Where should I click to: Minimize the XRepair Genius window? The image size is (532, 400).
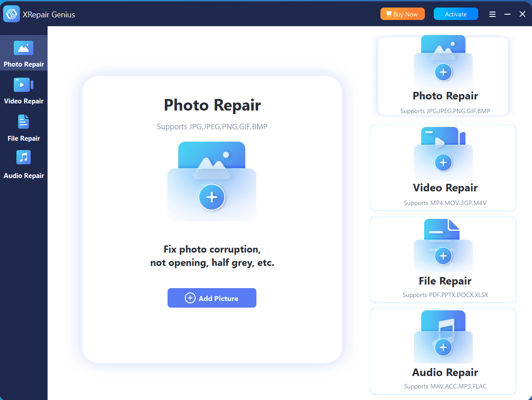507,14
